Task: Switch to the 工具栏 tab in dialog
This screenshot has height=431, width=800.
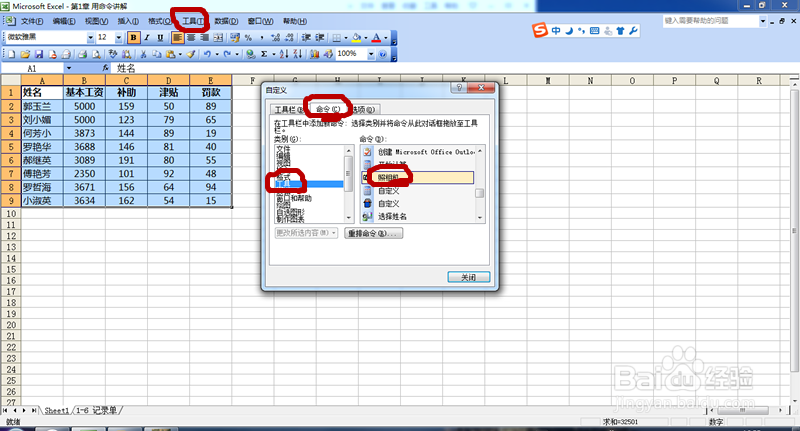Action: [288, 109]
